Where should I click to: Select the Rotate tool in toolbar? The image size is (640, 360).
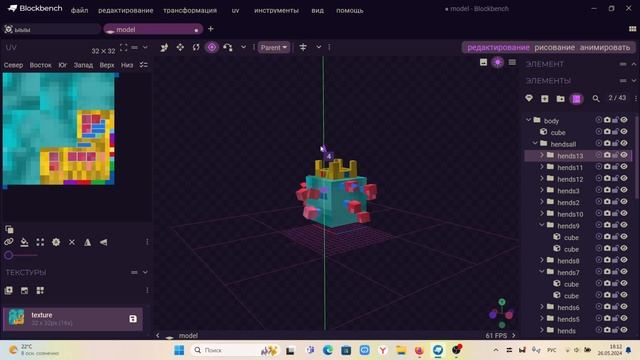196,47
